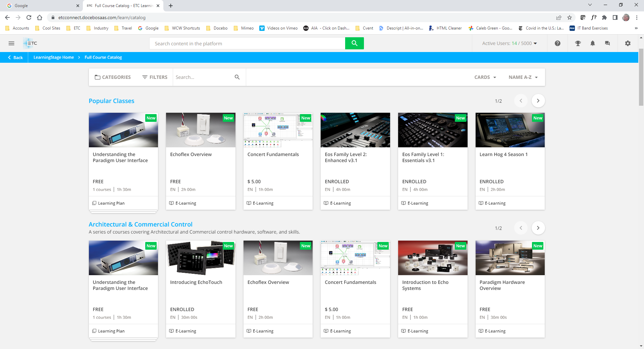The image size is (644, 349).
Task: Open Active Users dropdown
Action: point(509,43)
